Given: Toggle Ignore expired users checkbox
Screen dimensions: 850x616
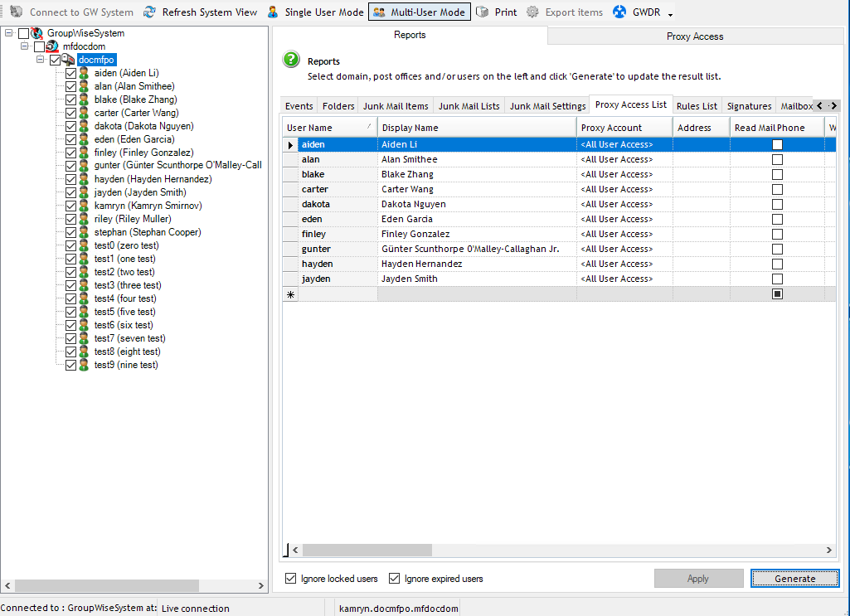Looking at the screenshot, I should coord(394,578).
